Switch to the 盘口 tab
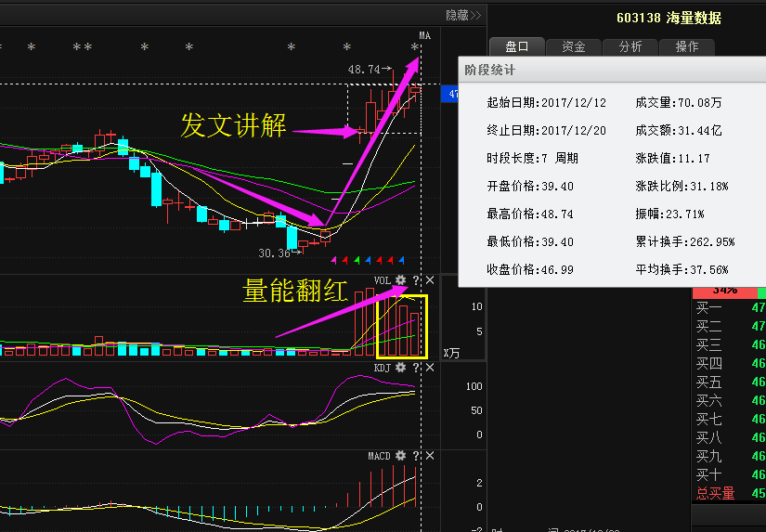Image resolution: width=766 pixels, height=532 pixels. (x=517, y=46)
